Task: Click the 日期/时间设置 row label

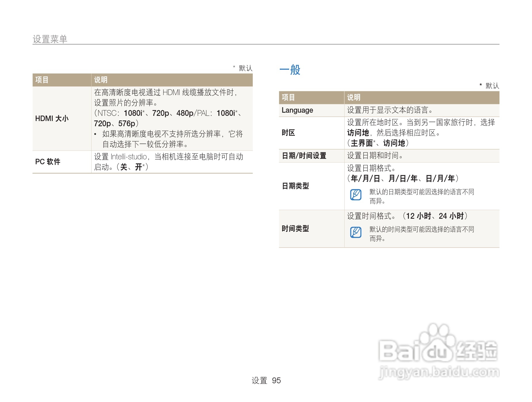Action: (304, 156)
